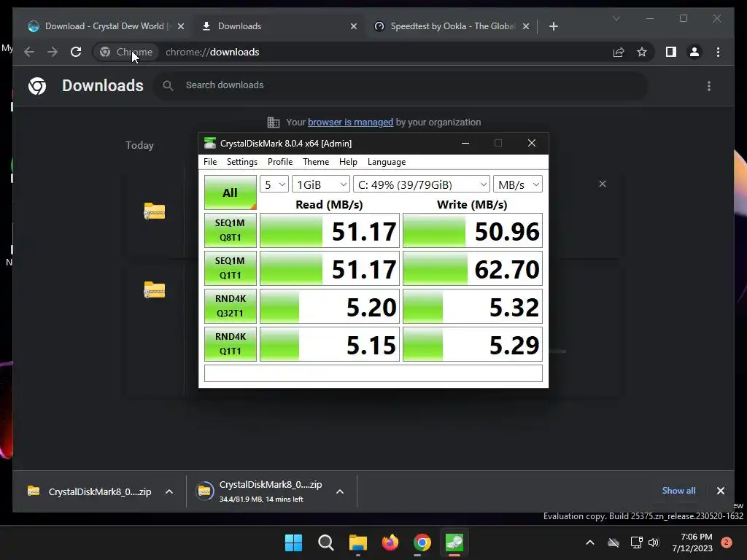Open the volume tray icon
Viewport: 747px width, 560px height.
(654, 542)
